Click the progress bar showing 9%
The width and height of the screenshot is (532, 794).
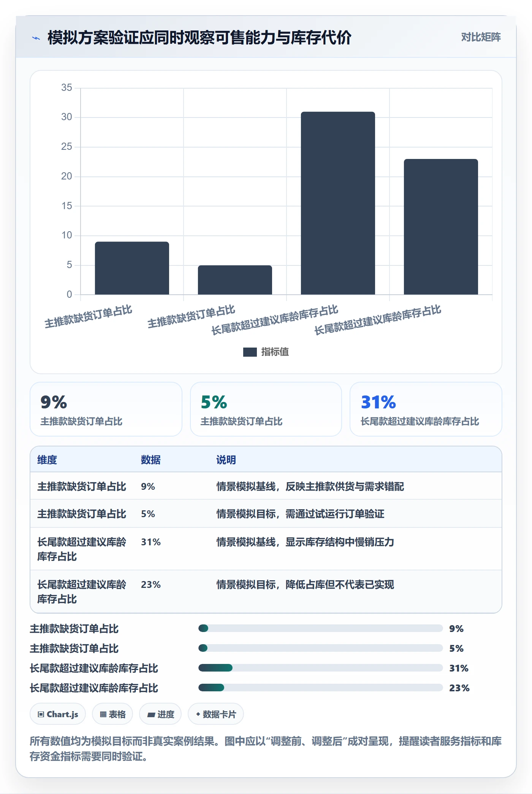(x=320, y=628)
